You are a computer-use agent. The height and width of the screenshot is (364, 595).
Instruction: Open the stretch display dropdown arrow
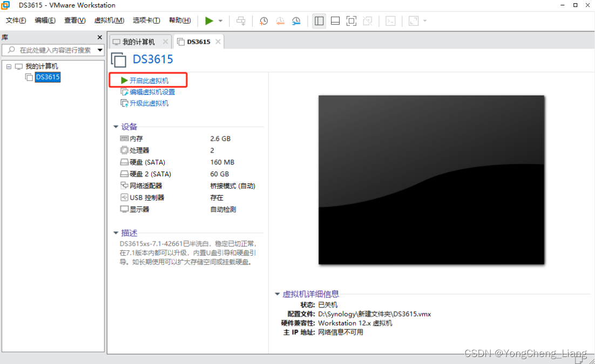click(x=425, y=21)
